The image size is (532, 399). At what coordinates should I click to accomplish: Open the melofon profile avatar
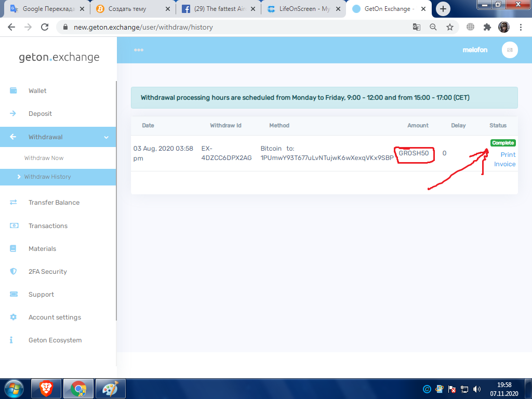pos(510,50)
